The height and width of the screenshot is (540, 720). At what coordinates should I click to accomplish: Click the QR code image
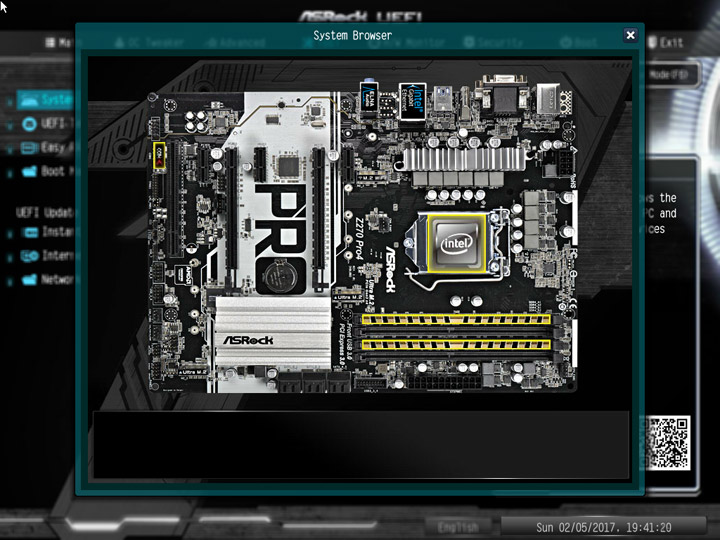click(668, 443)
